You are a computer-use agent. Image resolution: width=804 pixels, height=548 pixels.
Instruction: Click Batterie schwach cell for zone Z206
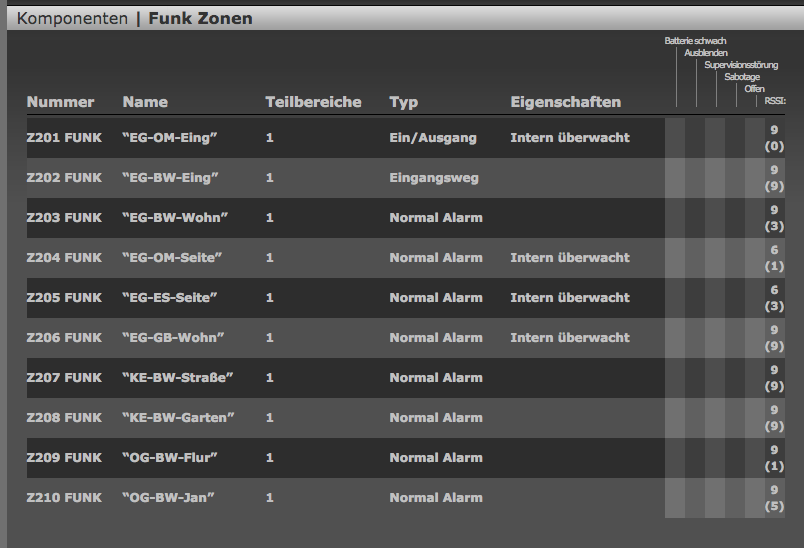[x=675, y=338]
